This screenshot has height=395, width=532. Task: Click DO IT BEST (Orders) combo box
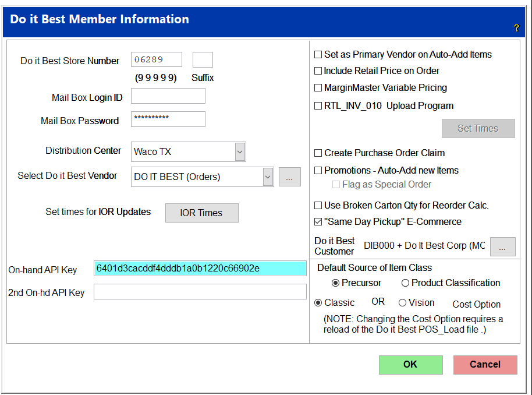pyautogui.click(x=202, y=177)
